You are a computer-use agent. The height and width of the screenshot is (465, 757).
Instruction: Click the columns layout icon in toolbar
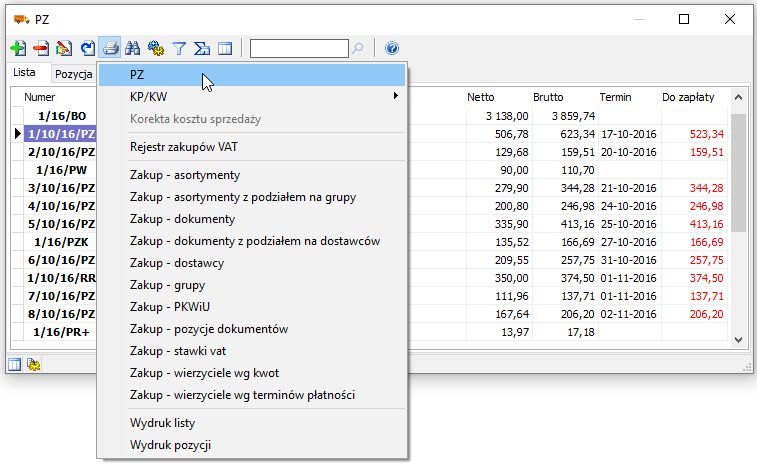tap(225, 48)
